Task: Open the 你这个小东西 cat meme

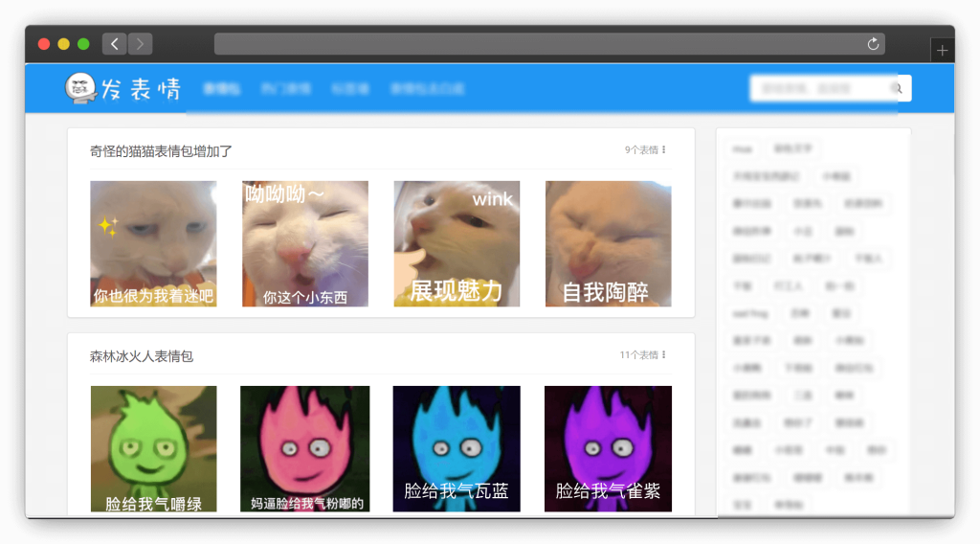Action: click(305, 244)
